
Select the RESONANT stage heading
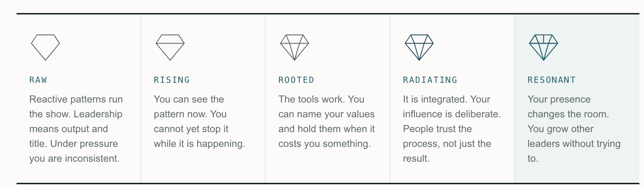[552, 80]
